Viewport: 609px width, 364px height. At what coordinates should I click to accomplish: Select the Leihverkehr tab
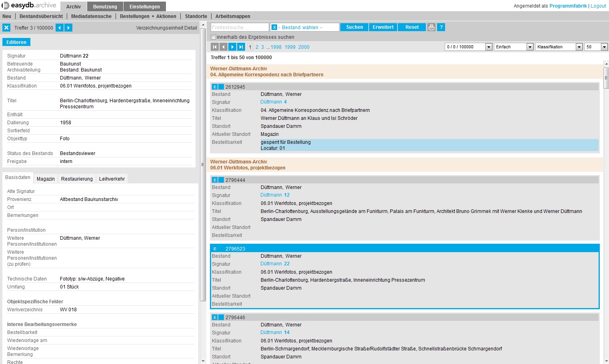(x=112, y=179)
